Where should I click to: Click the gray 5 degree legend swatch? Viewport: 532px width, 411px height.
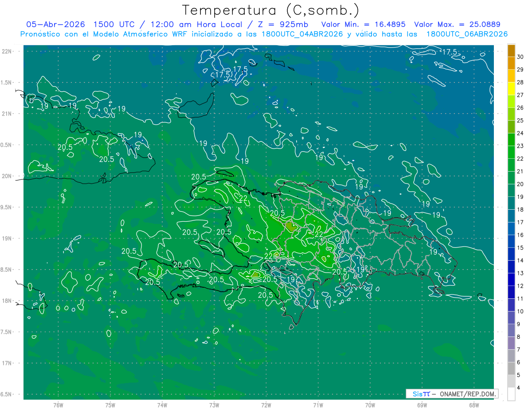click(x=511, y=369)
